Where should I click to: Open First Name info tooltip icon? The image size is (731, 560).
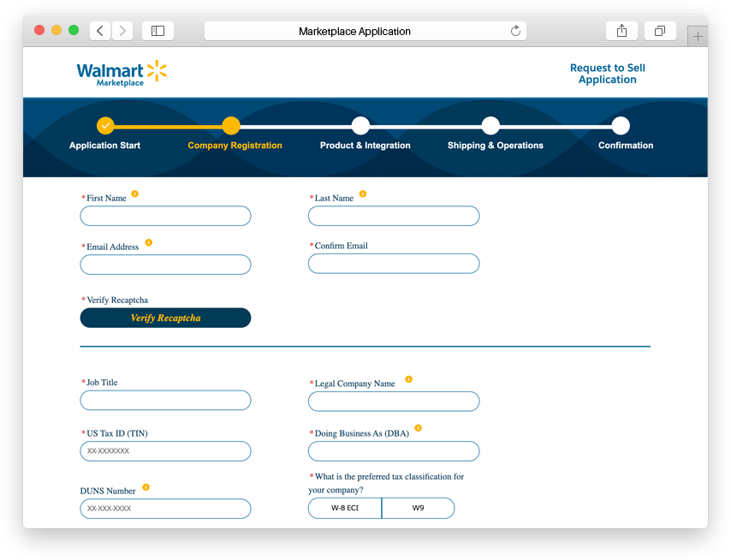(x=134, y=194)
